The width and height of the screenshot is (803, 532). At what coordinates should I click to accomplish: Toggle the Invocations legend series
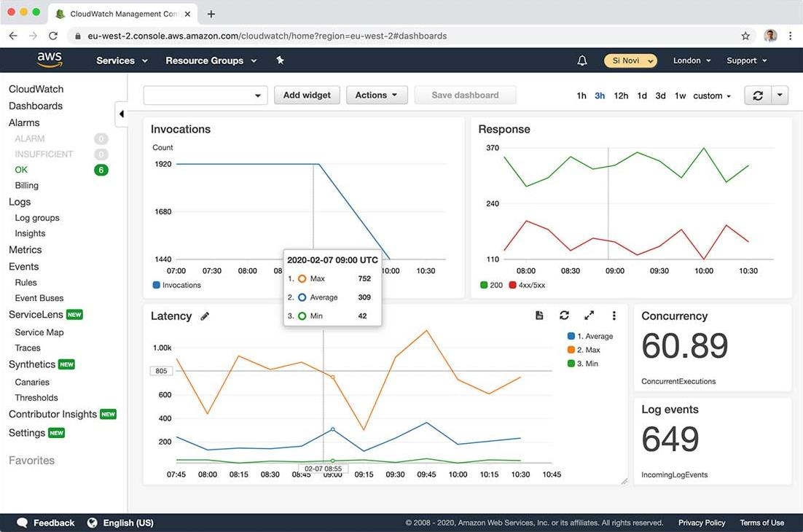[x=177, y=285]
